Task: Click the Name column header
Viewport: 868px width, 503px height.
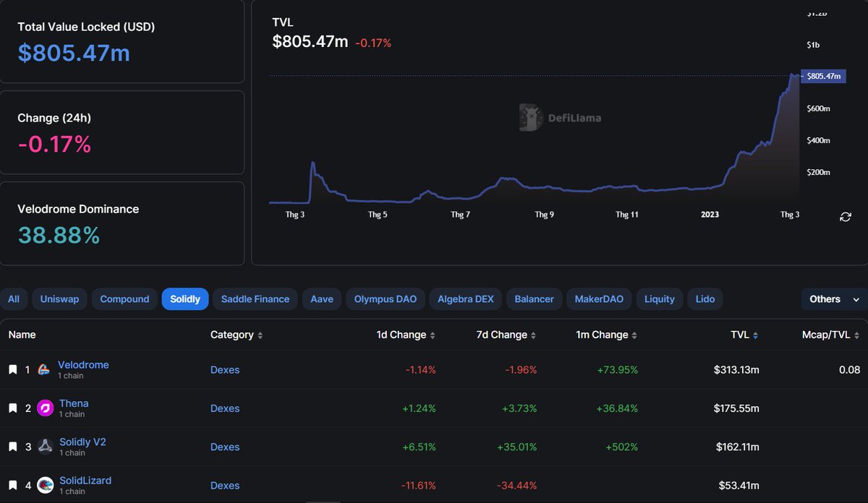Action: (22, 335)
